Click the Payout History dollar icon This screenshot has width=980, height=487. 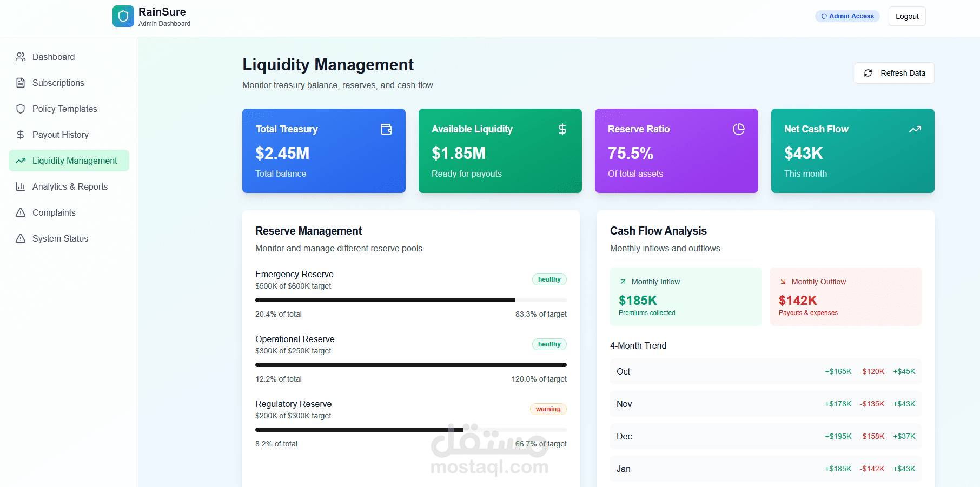pos(21,135)
